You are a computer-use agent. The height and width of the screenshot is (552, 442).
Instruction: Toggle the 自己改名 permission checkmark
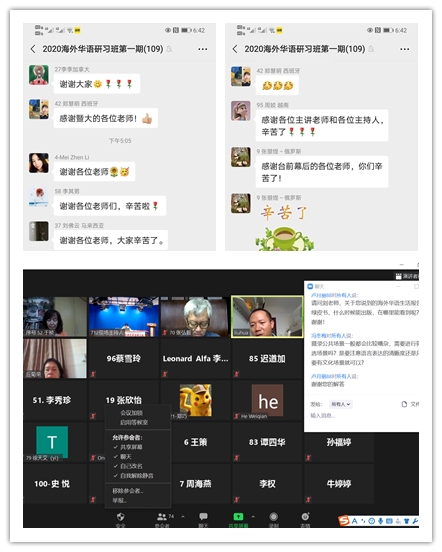(116, 466)
